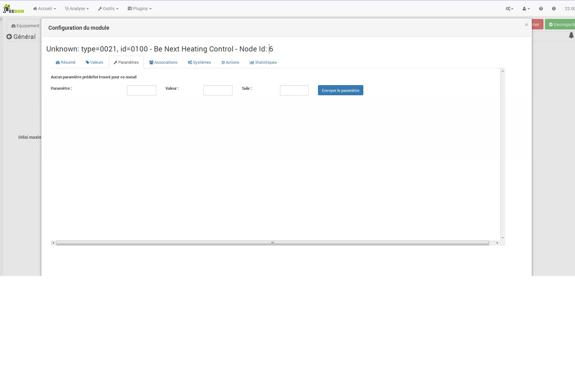Click the horizontal scrollbar right arrow
Image resolution: width=575 pixels, height=392 pixels.
click(497, 243)
